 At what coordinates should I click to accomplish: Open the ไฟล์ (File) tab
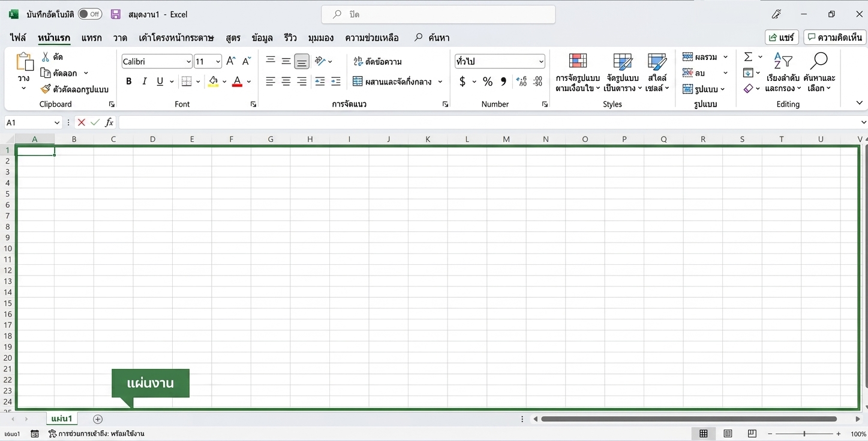click(x=18, y=38)
